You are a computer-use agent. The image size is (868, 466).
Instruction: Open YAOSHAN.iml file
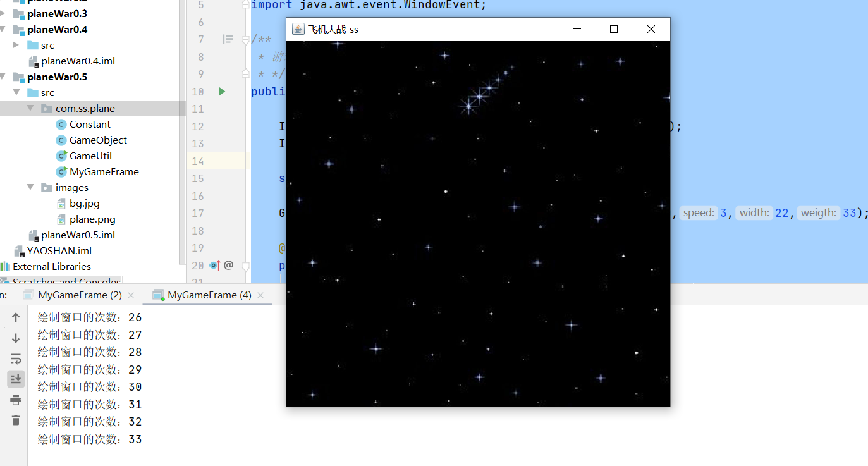click(x=59, y=251)
